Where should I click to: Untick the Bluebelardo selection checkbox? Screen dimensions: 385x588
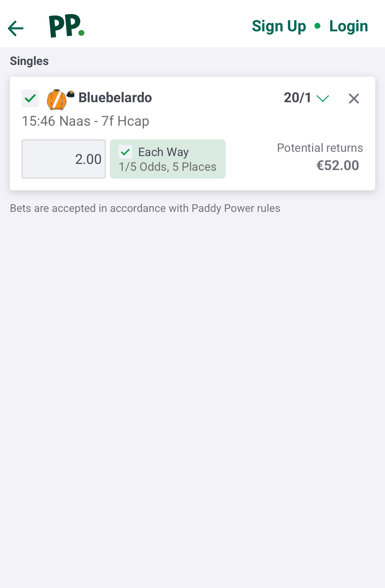[x=30, y=98]
